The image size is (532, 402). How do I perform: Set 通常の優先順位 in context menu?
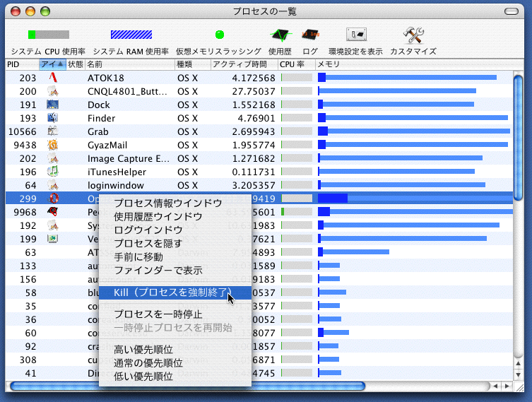[x=175, y=363]
